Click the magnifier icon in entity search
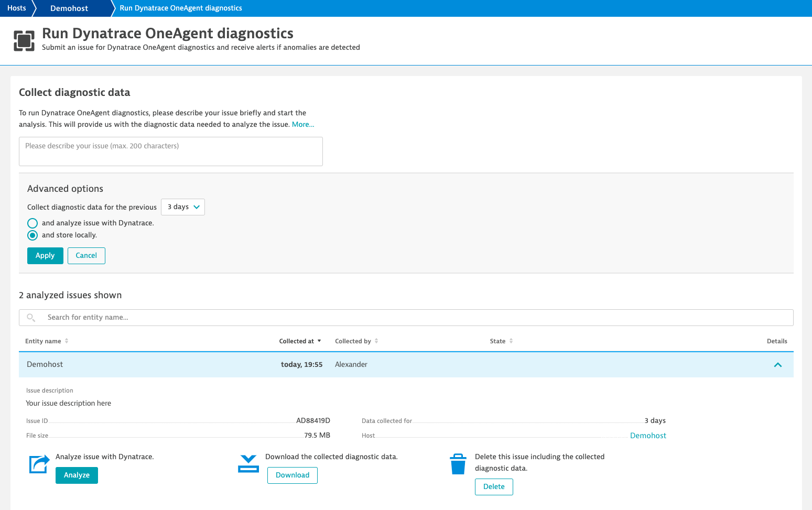 31,318
